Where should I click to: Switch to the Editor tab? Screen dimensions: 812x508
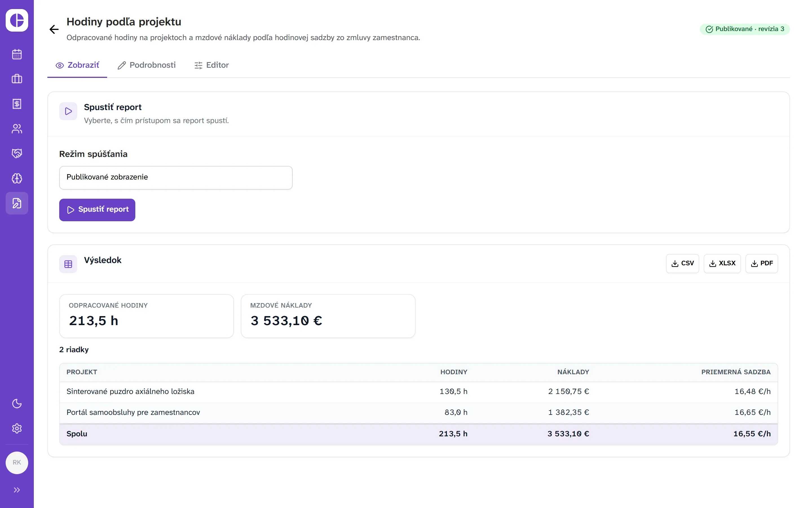[x=211, y=65]
